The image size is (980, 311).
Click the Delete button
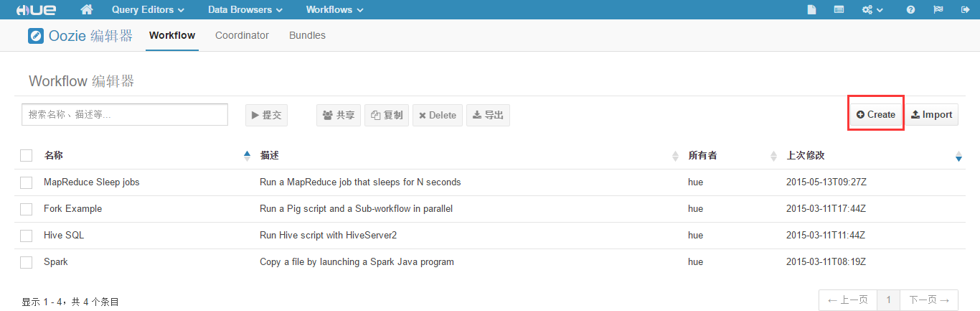coord(438,115)
